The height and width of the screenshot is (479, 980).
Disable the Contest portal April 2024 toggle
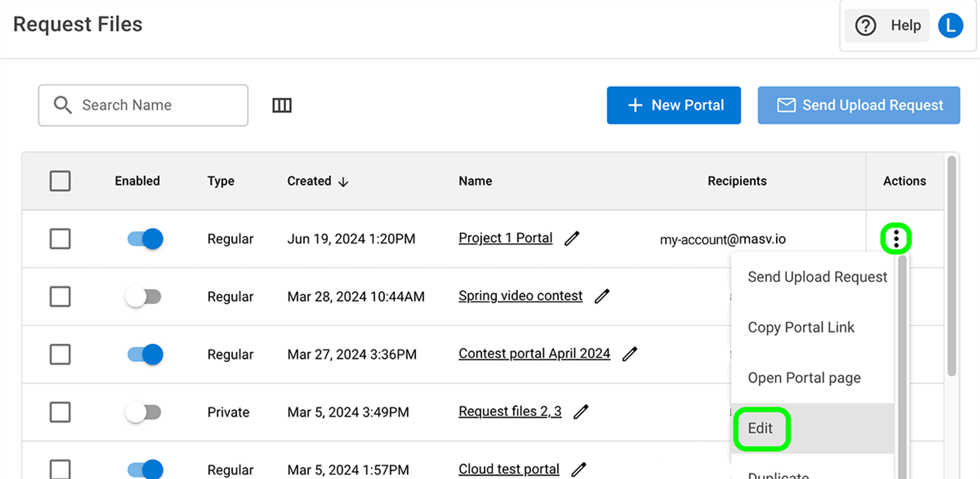coord(145,355)
